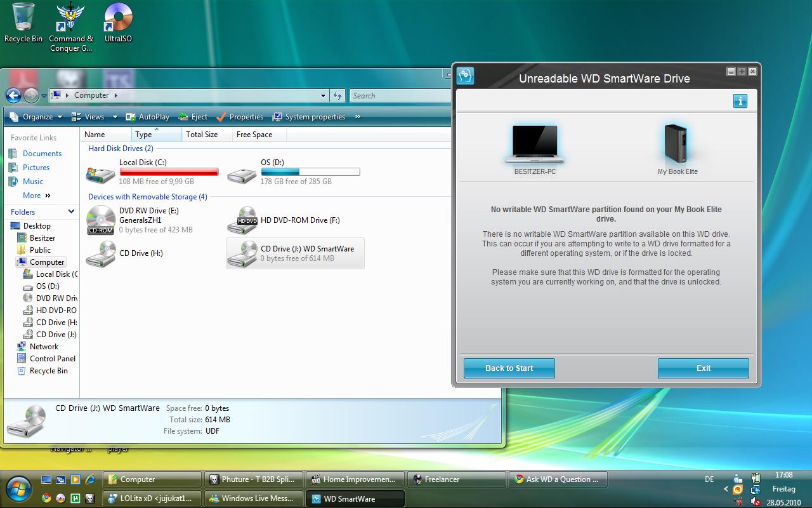The image size is (812, 508).
Task: Eject the selected drive
Action: [x=193, y=117]
